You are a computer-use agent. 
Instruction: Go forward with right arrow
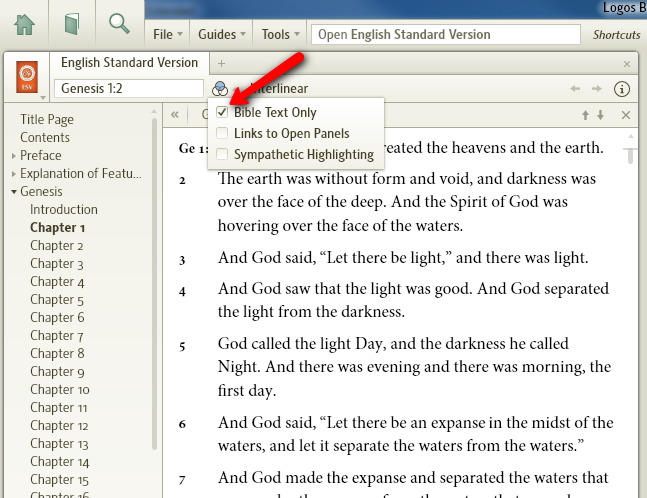597,89
